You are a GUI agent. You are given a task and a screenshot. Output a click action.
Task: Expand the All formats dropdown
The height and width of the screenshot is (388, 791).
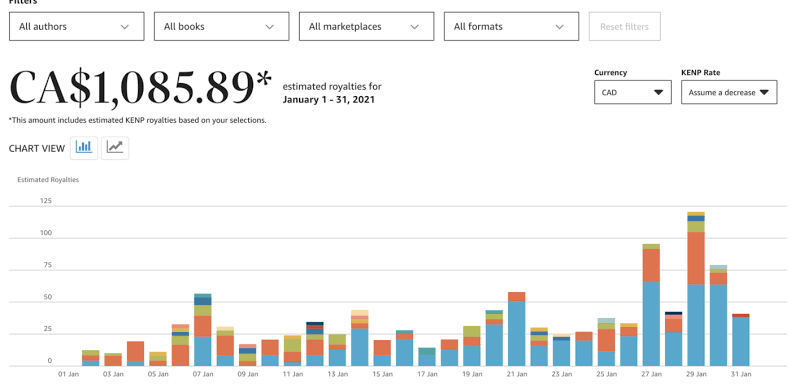pos(512,26)
